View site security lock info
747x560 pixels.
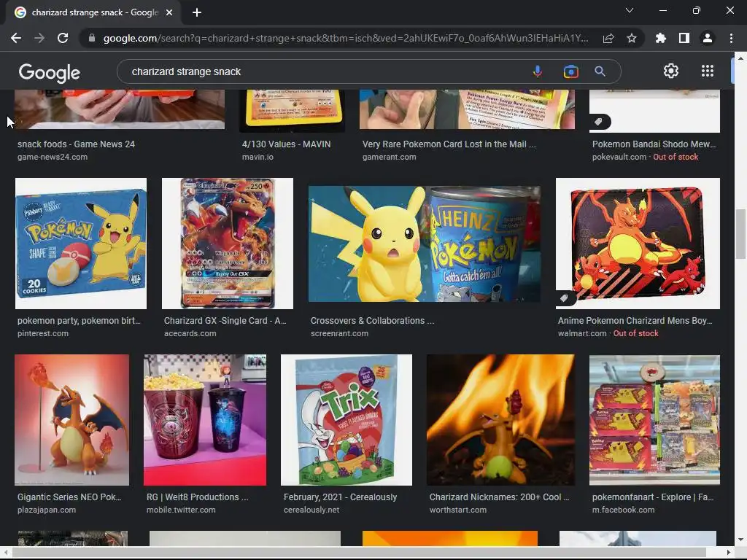[x=92, y=38]
